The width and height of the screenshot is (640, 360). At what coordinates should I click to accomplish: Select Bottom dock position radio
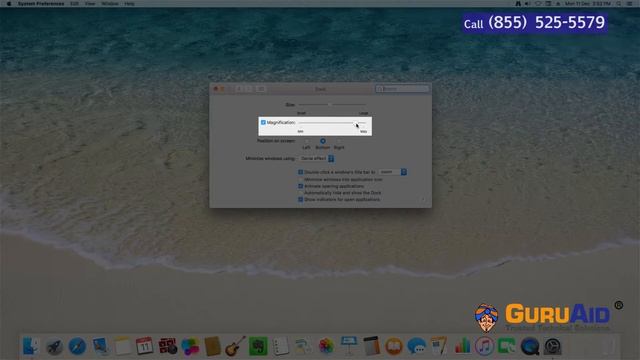[323, 141]
